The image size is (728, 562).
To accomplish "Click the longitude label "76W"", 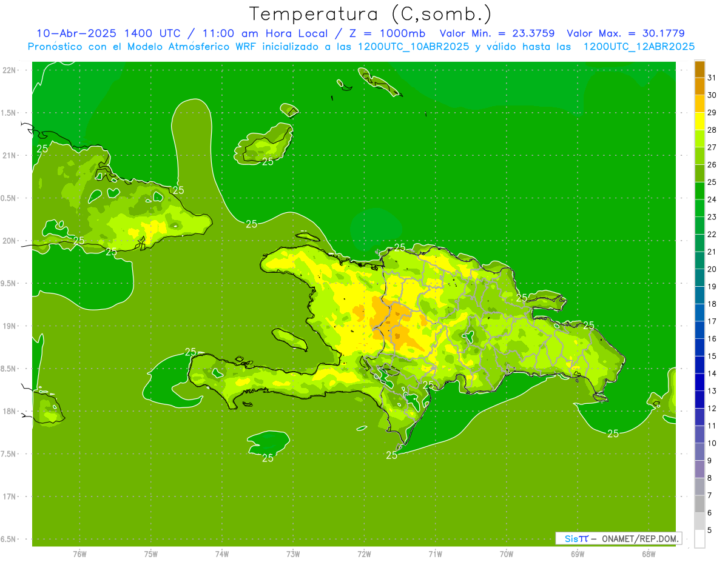I will 79,554.
